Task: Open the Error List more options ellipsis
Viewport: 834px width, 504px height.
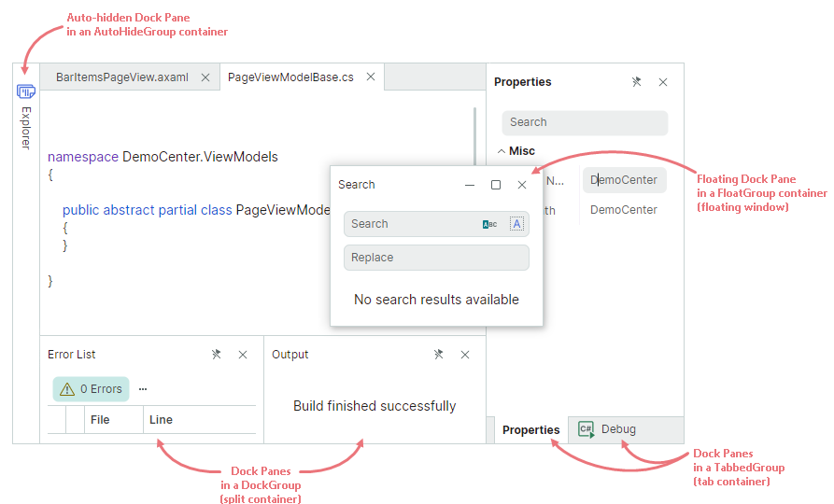Action: pyautogui.click(x=143, y=389)
